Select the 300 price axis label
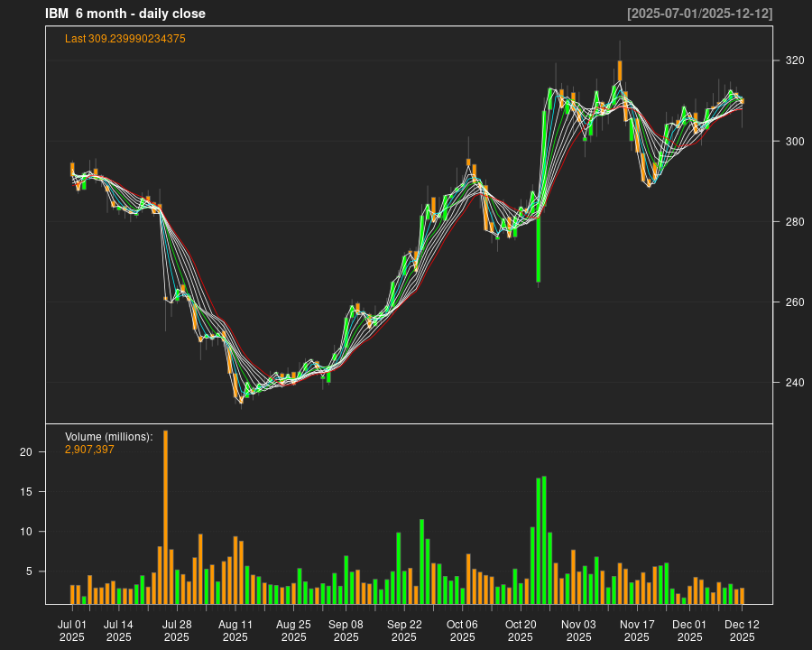Viewport: 812px width, 650px height. tap(794, 142)
